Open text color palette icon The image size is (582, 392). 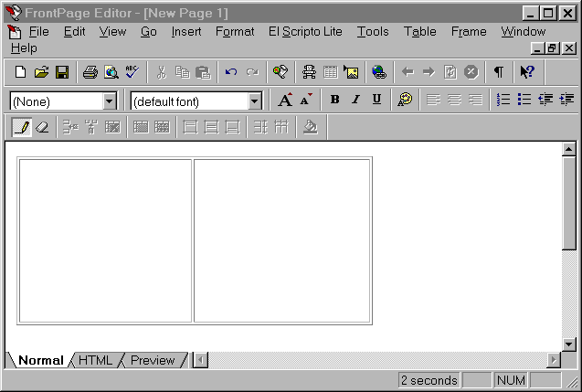[405, 100]
